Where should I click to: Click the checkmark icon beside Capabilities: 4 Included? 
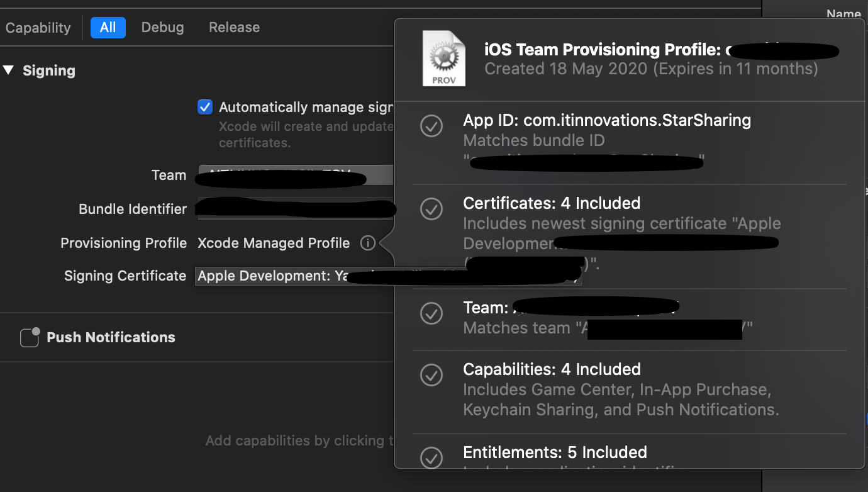(431, 376)
